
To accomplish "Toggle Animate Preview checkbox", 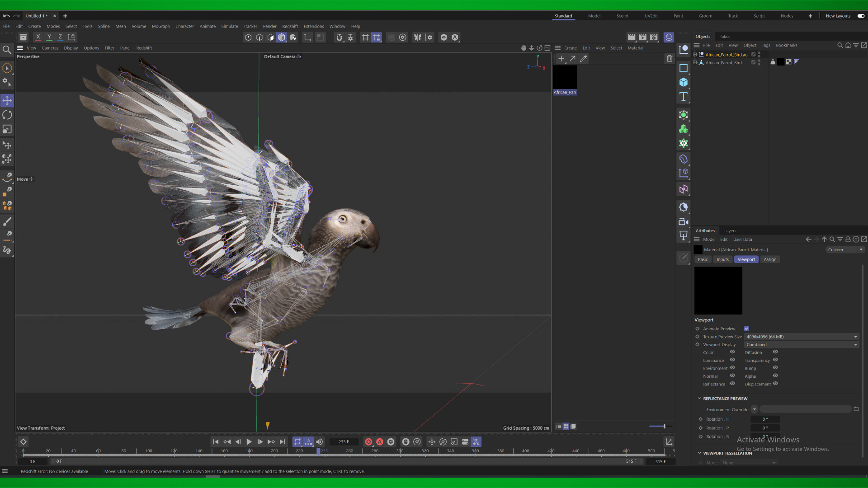I will [x=746, y=328].
